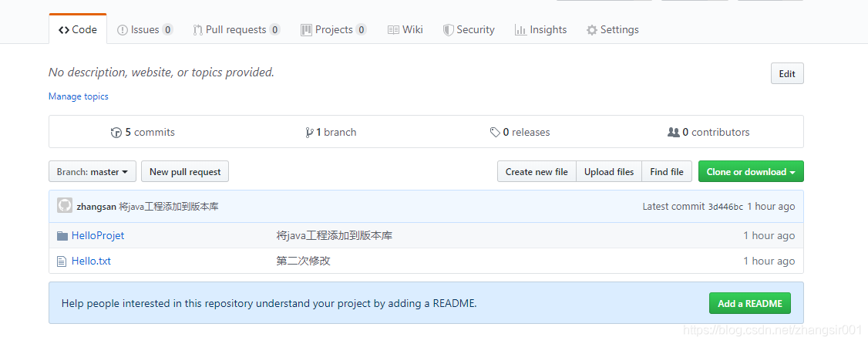This screenshot has width=868, height=344.
Task: Expand the Branch: master dropdown
Action: tap(93, 172)
